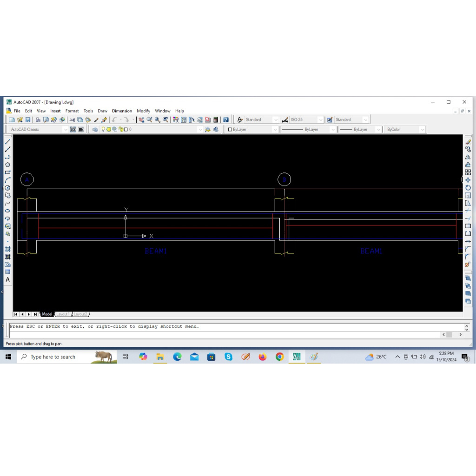Choose the Hatch tool
This screenshot has height=476, width=476.
point(8,249)
